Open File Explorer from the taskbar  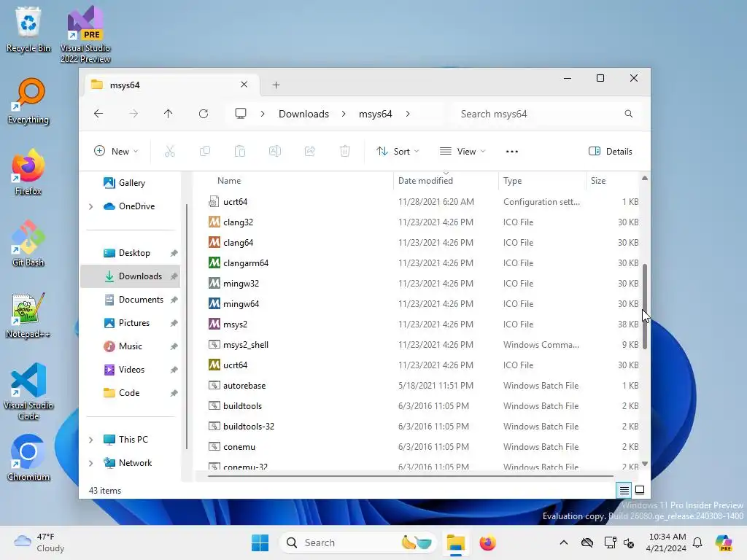pos(455,542)
